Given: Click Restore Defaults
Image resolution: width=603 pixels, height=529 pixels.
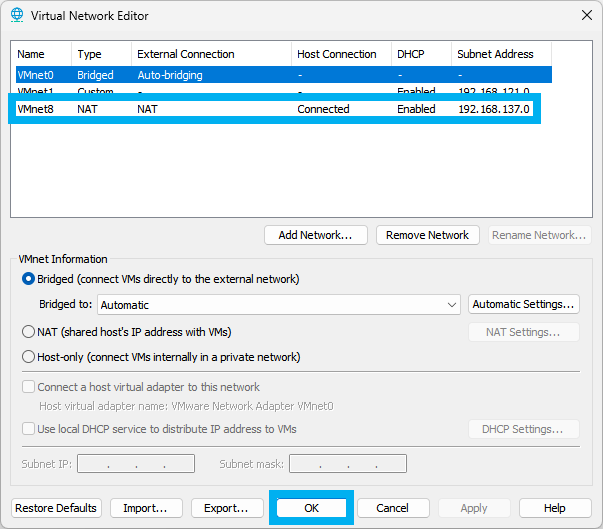Looking at the screenshot, I should [56, 508].
